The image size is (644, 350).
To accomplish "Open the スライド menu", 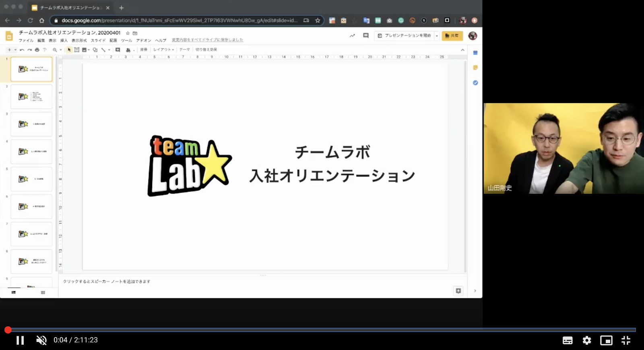I will coord(98,40).
